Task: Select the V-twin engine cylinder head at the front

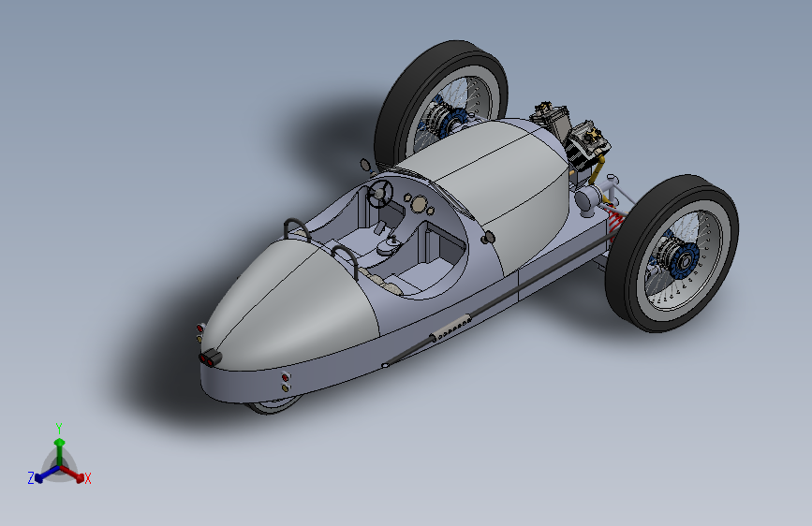Action: tap(589, 139)
